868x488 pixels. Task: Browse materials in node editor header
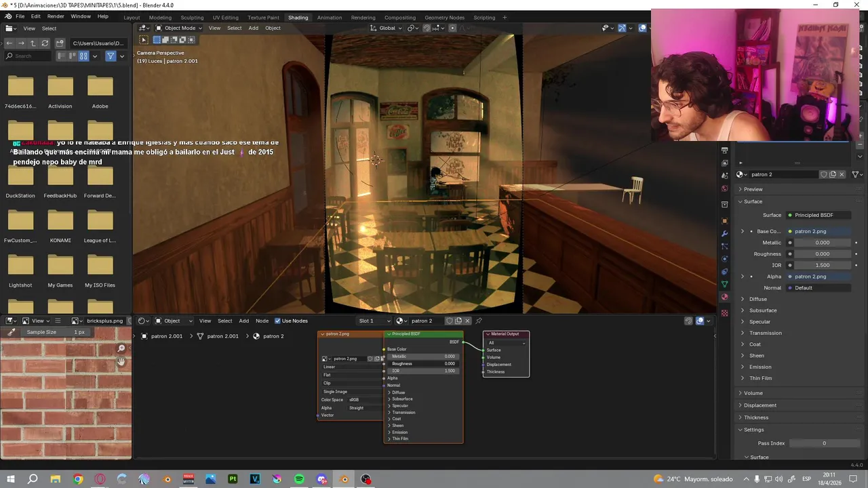coord(401,321)
